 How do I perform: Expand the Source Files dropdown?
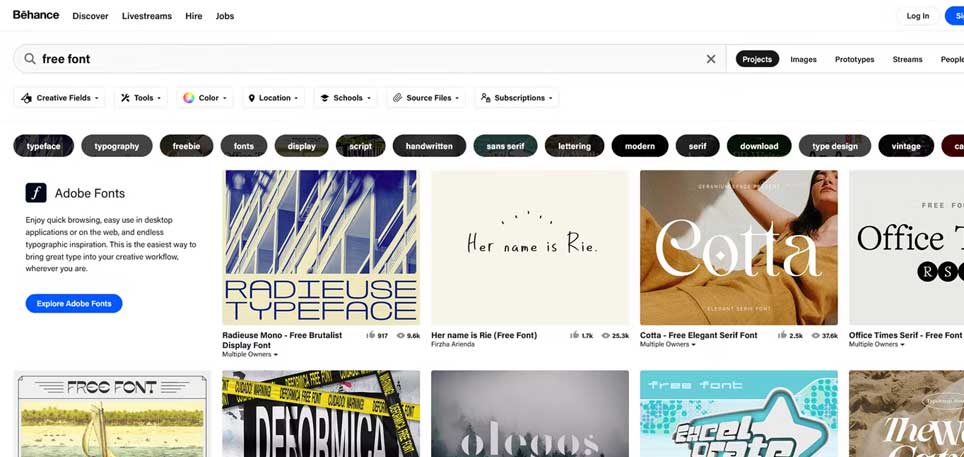click(425, 98)
